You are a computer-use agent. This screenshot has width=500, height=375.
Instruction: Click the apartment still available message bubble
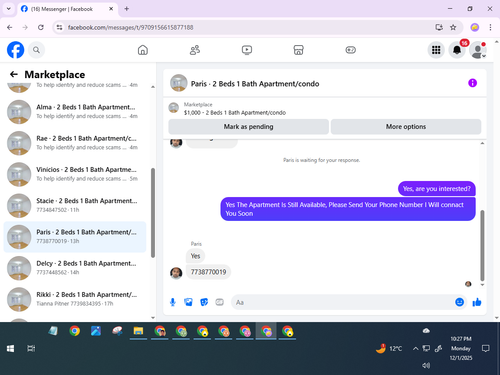click(x=348, y=209)
